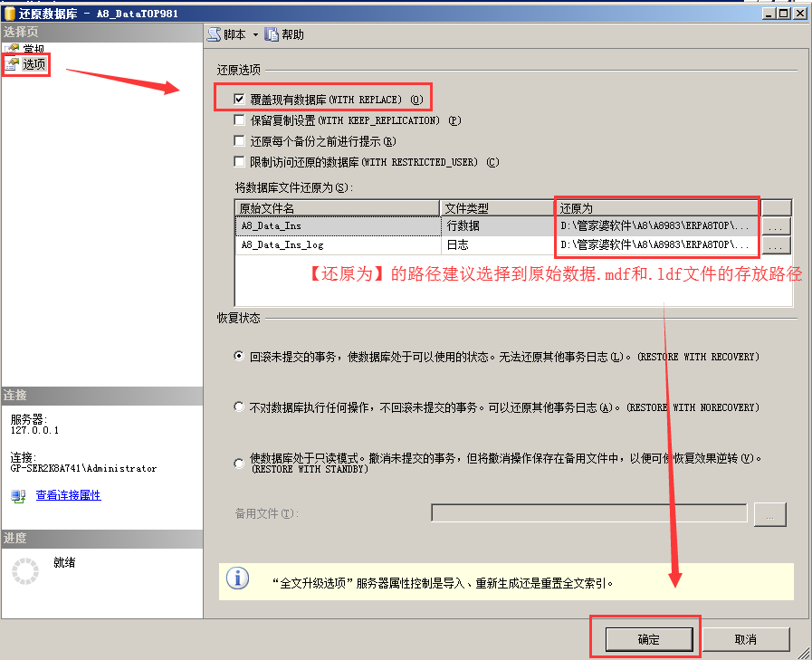
Task: Click the information icon next to 全文升级选项 message
Action: (236, 579)
